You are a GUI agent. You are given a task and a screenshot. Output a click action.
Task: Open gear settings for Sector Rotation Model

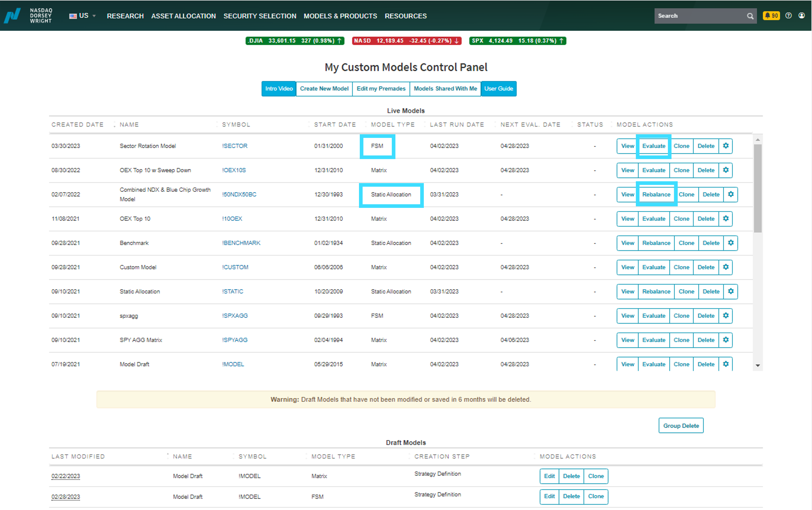point(725,146)
